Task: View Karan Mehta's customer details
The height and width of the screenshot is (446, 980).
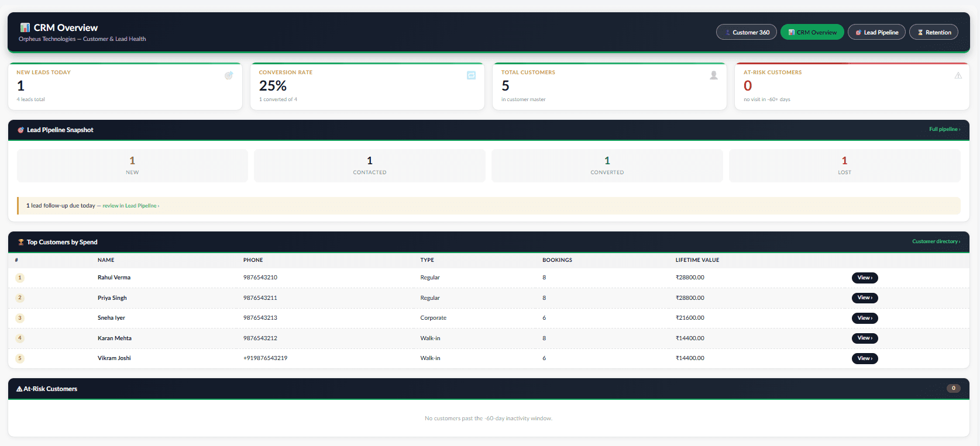Action: tap(865, 338)
